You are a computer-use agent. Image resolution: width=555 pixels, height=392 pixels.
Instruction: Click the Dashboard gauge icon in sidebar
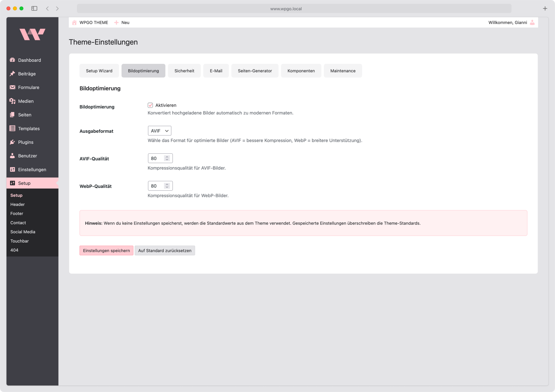[12, 60]
